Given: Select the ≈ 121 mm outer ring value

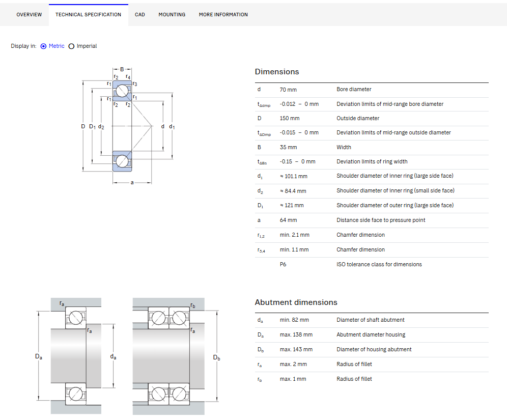Looking at the screenshot, I should [292, 205].
